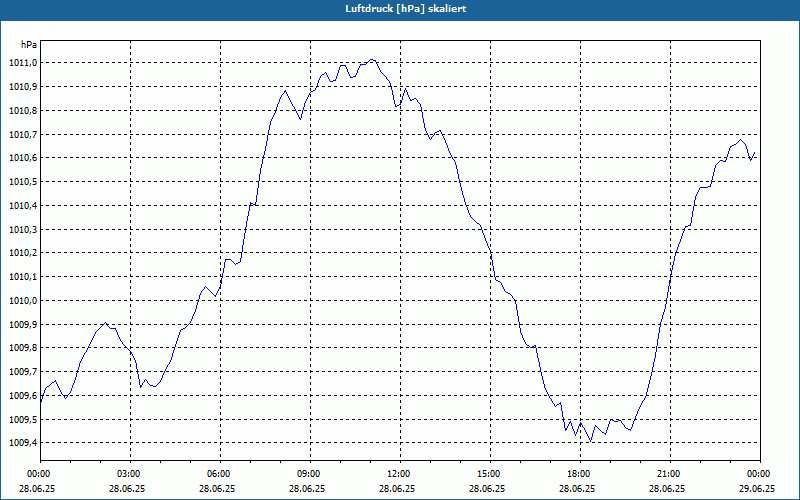Click the 'Luftdruck [hPa] skaliert' title
The image size is (800, 500).
[x=406, y=9]
